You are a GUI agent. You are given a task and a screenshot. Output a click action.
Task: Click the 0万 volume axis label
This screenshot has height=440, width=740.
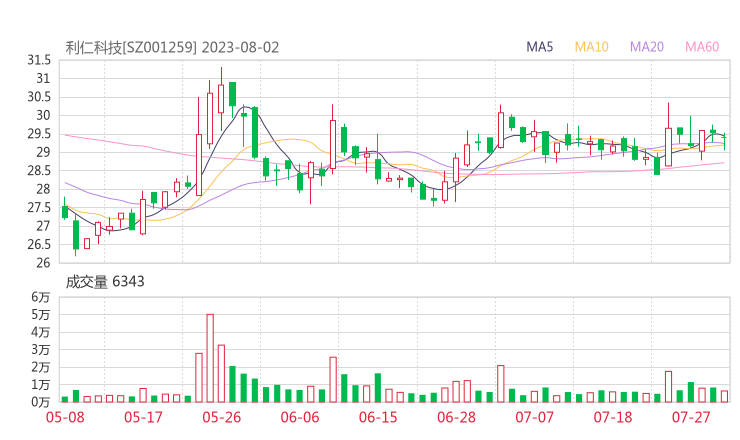pos(41,402)
